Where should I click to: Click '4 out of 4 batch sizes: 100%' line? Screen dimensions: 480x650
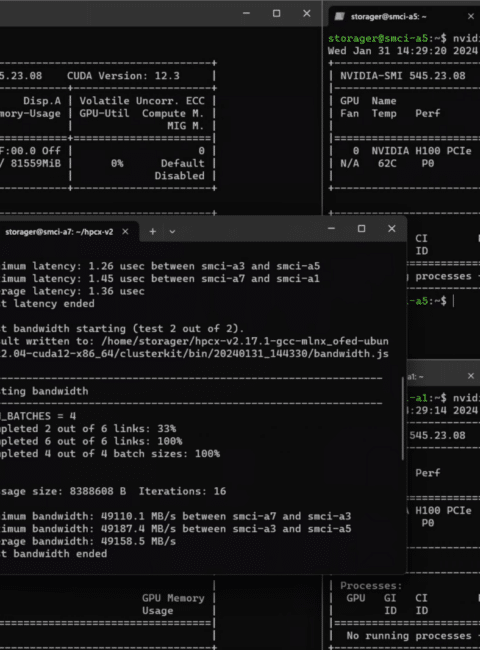[x=110, y=454]
